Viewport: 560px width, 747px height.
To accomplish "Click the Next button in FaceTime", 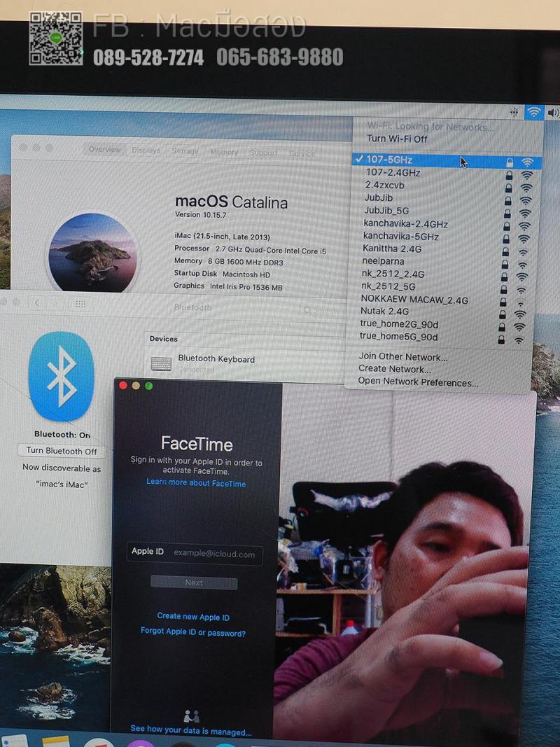I will (x=194, y=582).
